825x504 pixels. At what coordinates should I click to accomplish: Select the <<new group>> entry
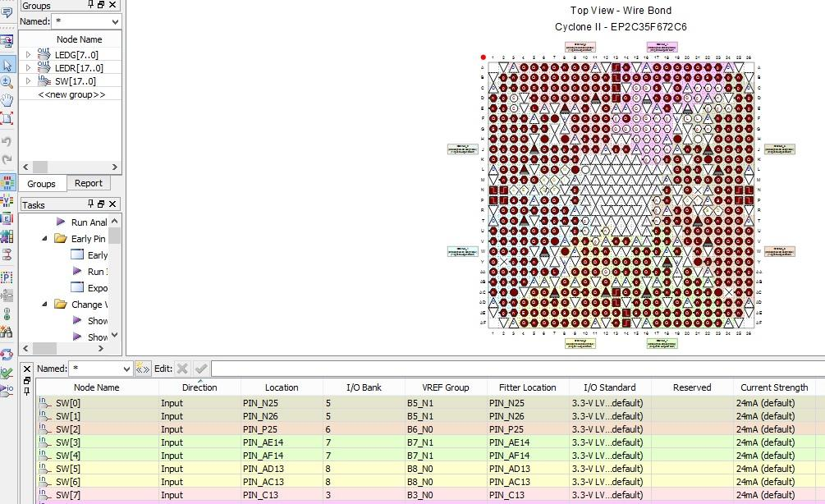[x=71, y=94]
